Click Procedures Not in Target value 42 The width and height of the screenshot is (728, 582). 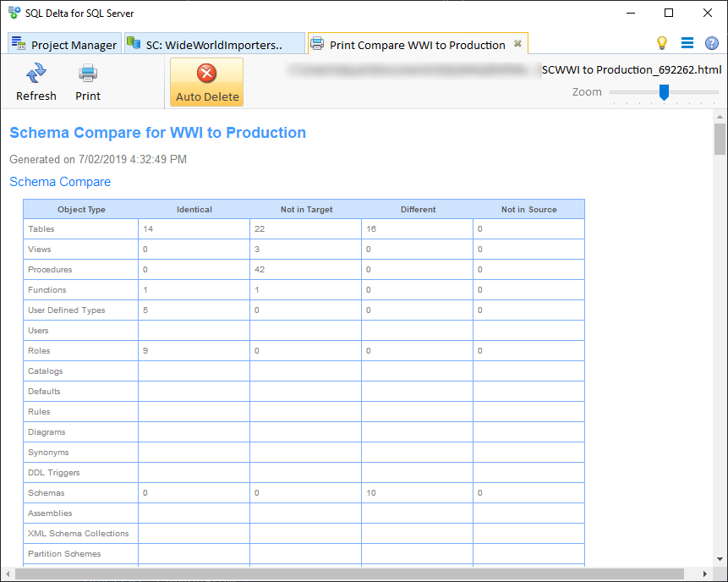click(x=260, y=269)
